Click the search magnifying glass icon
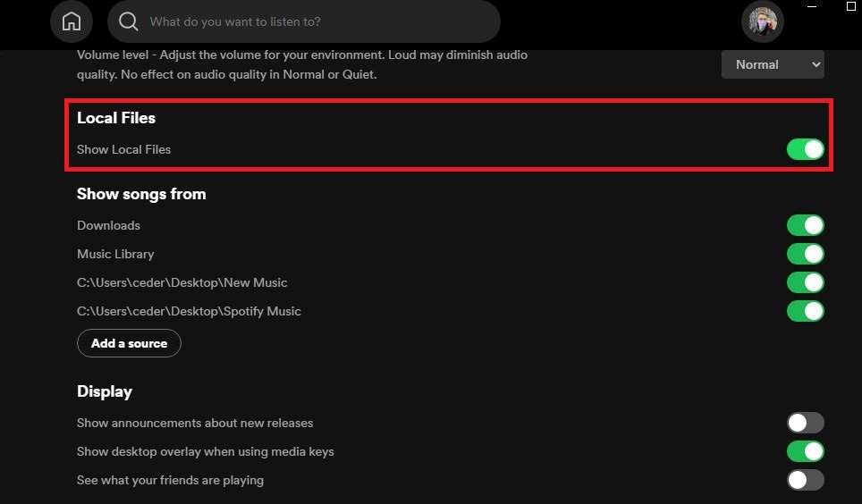This screenshot has width=862, height=504. click(129, 21)
